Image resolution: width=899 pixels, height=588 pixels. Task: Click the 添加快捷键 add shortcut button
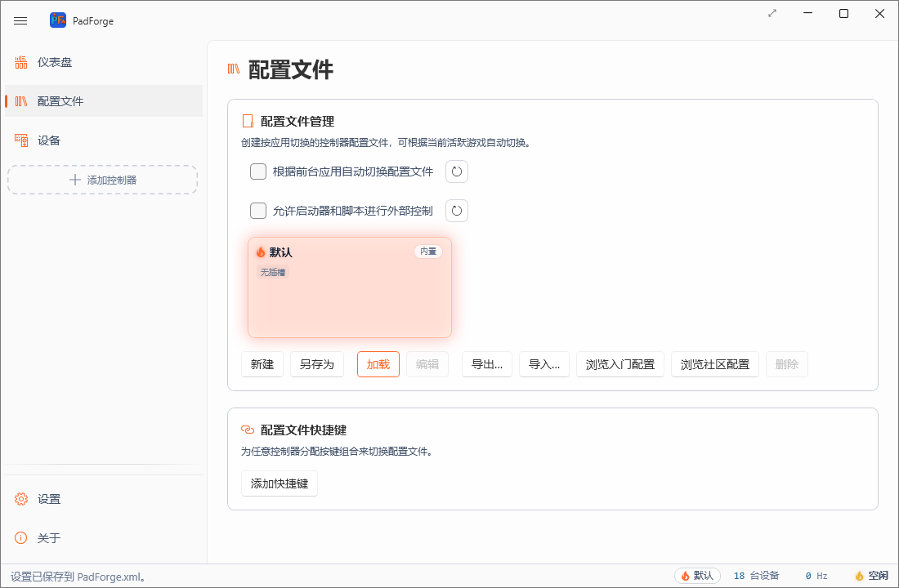(280, 483)
